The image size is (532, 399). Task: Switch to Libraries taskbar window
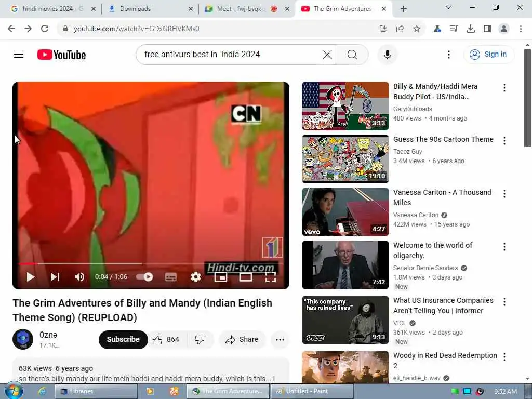point(96,391)
